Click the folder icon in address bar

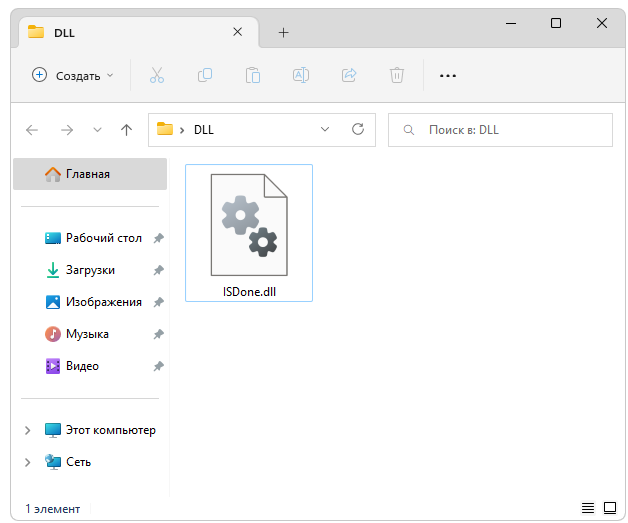point(165,129)
